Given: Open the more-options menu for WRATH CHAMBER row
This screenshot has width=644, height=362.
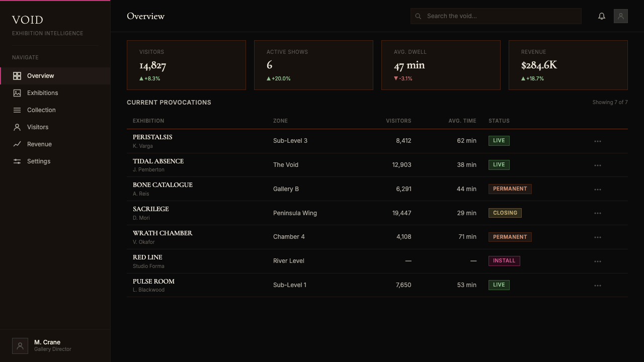Looking at the screenshot, I should point(598,237).
